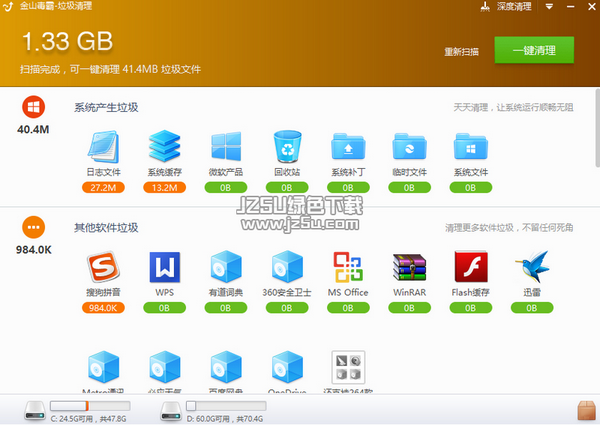600x426 pixels.
Task: Click the C: drive disk icon
Action: (35, 411)
